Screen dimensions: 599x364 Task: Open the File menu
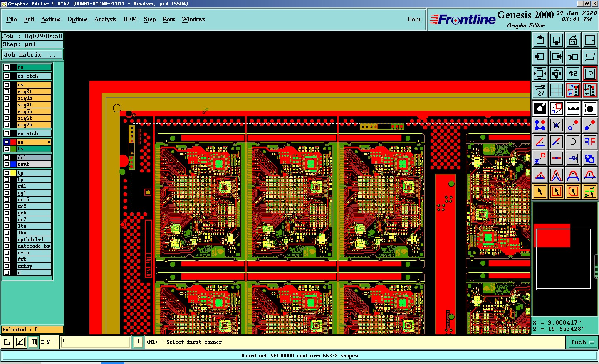(12, 19)
